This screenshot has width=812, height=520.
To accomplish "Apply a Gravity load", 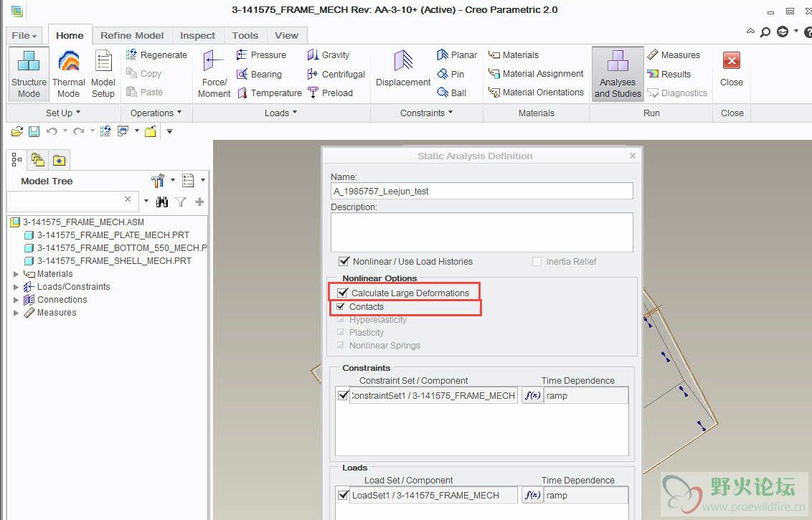I will [x=329, y=55].
